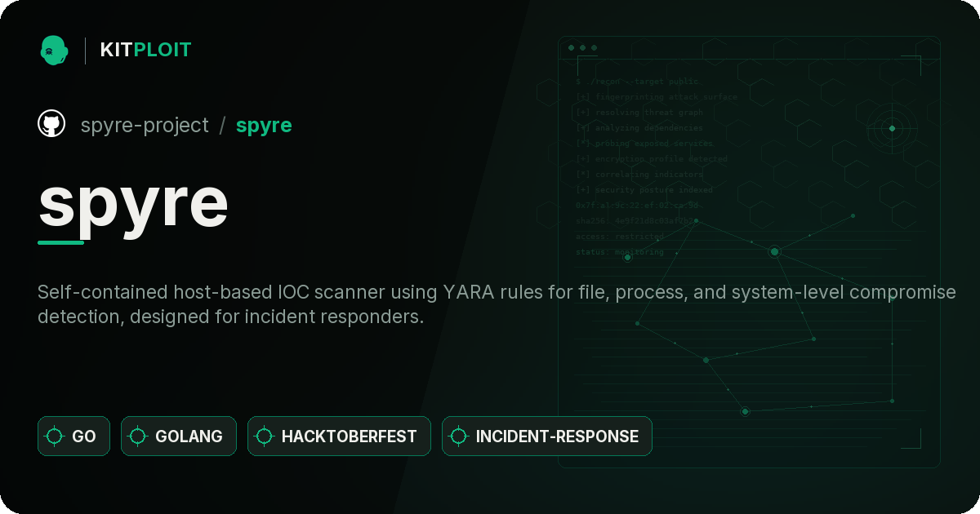980x514 pixels.
Task: Click the crosshair icon in GOLANG tag
Action: [138, 436]
